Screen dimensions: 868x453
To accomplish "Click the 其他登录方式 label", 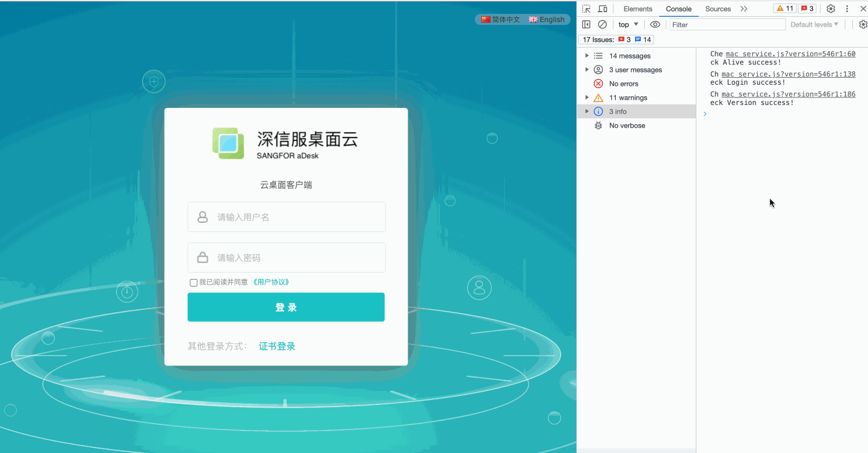I will [x=217, y=346].
